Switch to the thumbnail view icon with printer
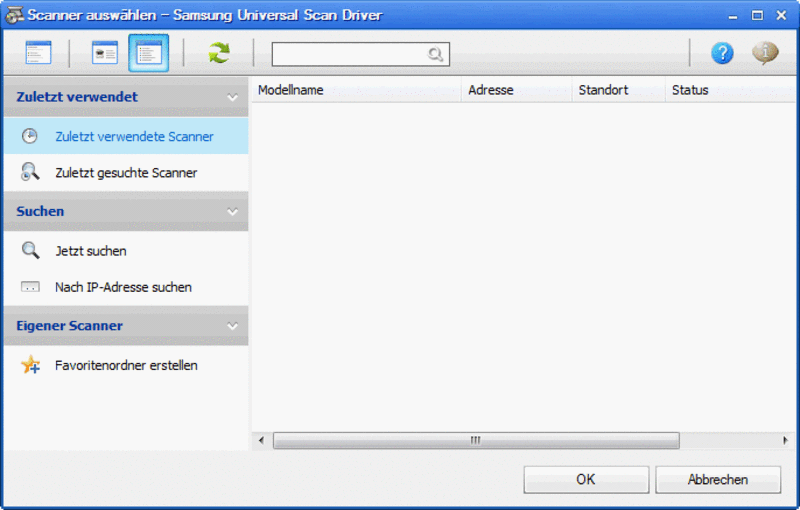 (x=105, y=53)
